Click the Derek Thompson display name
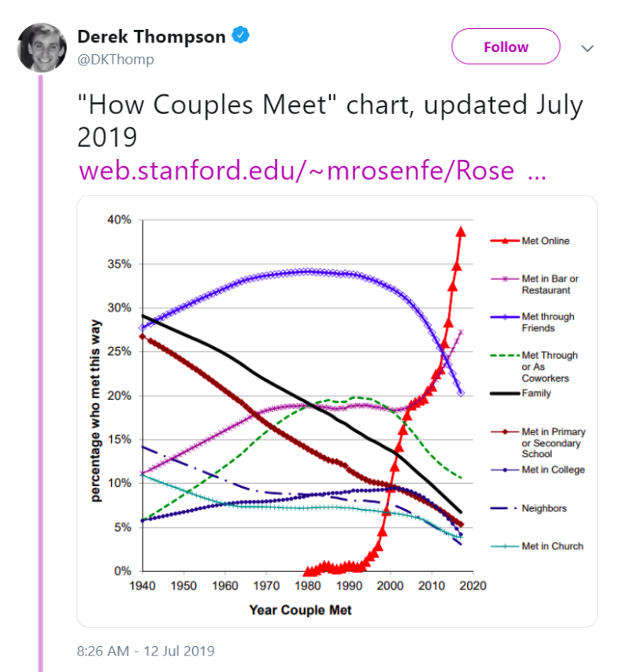 [x=151, y=36]
